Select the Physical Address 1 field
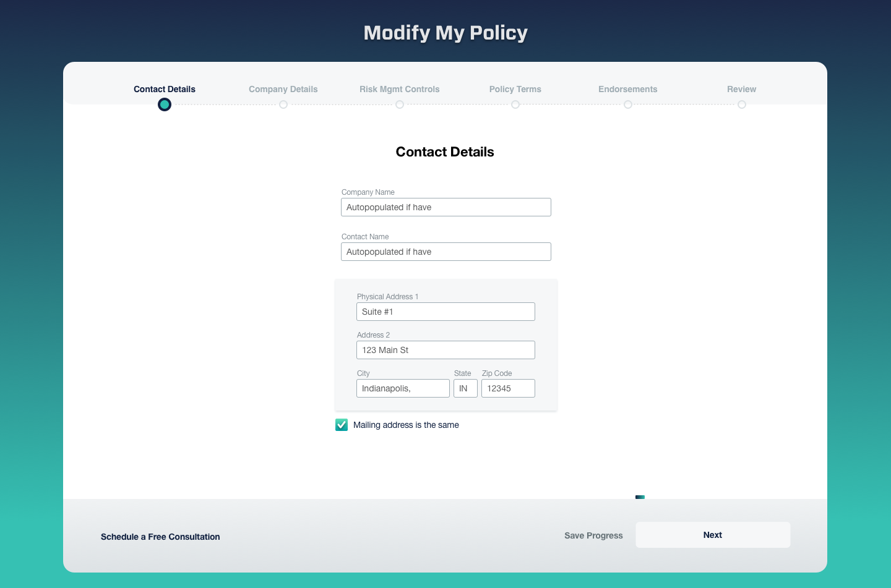 coord(445,312)
